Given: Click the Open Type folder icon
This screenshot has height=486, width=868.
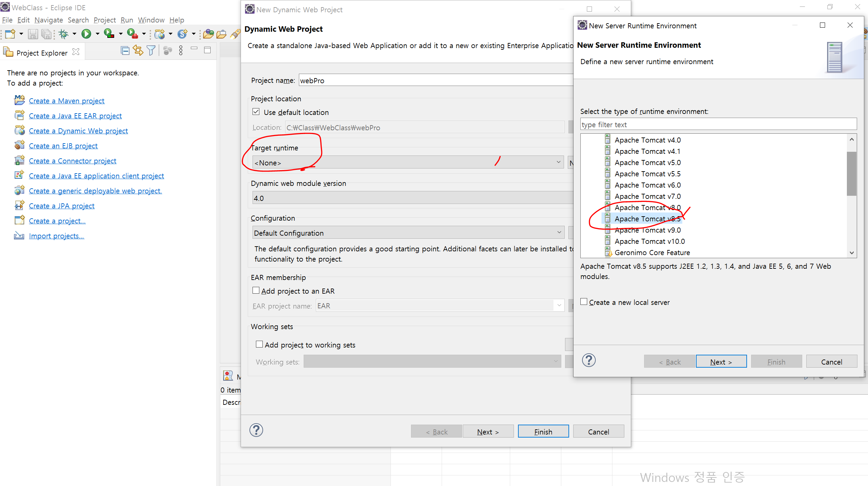Looking at the screenshot, I should tap(208, 34).
